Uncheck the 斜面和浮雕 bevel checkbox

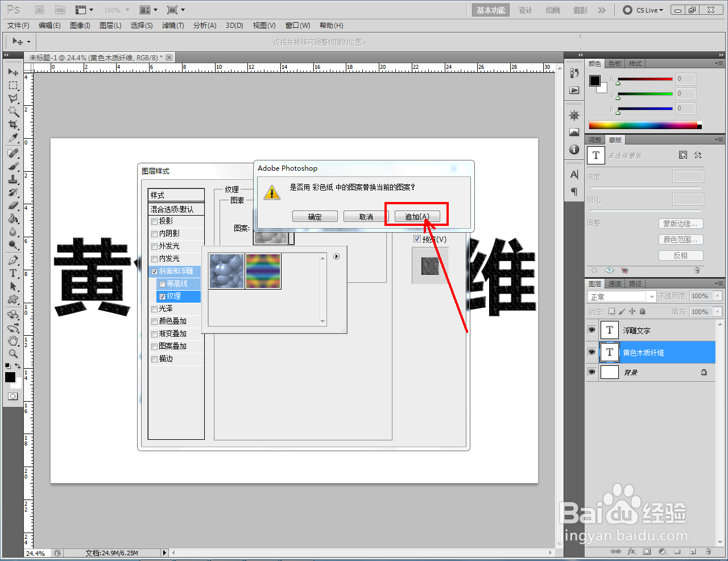[x=154, y=271]
